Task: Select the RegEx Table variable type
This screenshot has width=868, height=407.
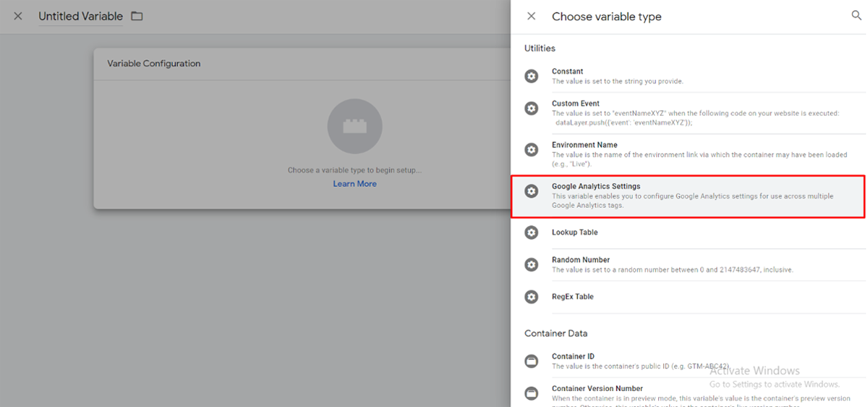Action: (688, 297)
